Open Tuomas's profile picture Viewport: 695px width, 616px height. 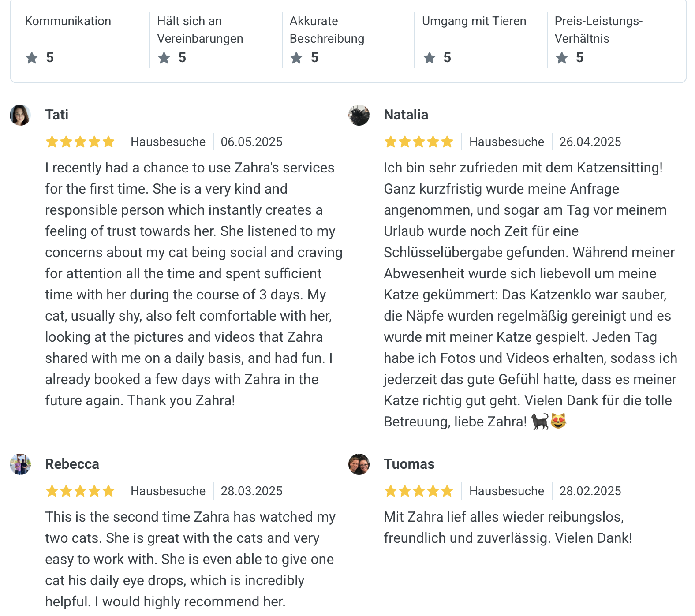tap(359, 464)
